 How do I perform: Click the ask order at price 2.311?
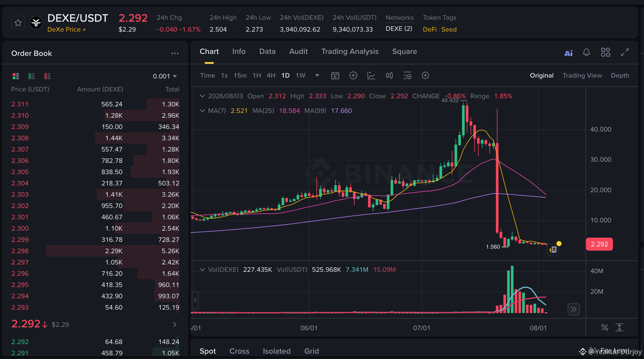95,104
